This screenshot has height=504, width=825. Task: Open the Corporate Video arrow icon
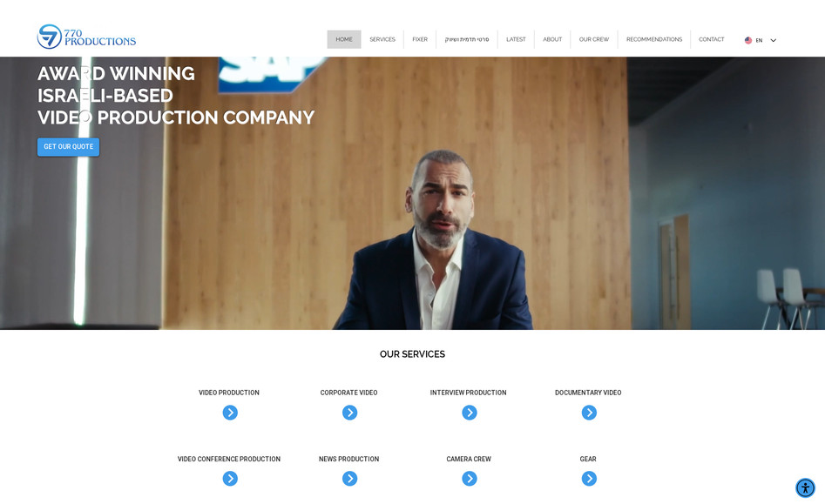(350, 413)
